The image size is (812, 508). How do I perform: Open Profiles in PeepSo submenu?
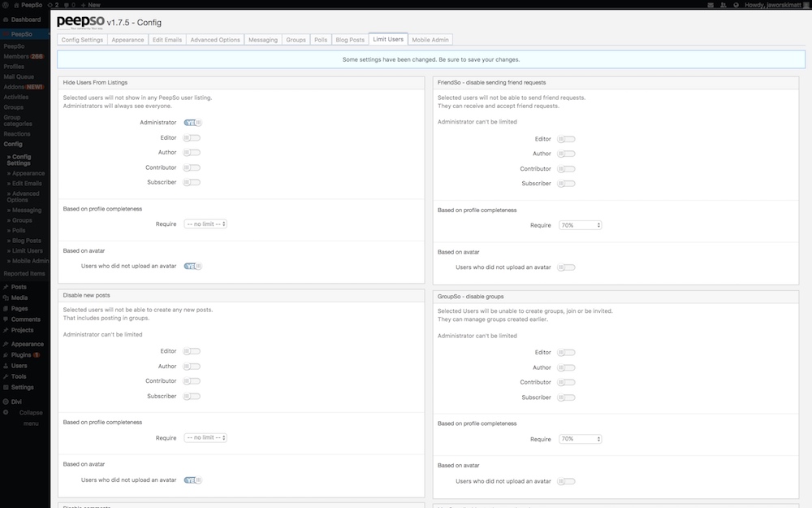(x=14, y=67)
